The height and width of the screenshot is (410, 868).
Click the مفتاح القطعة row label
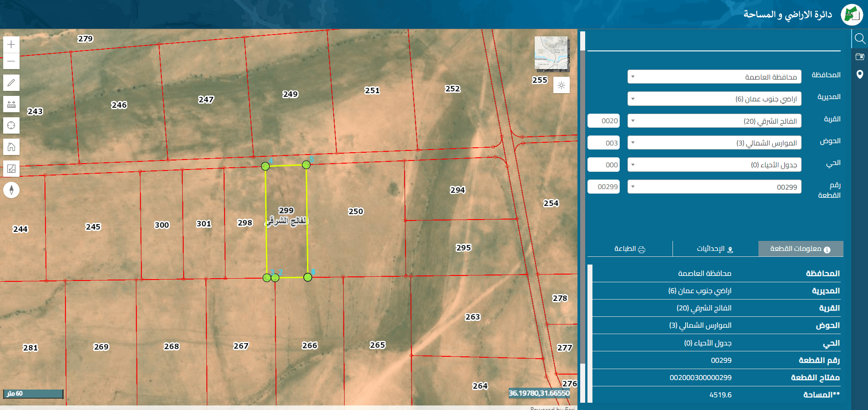point(815,378)
